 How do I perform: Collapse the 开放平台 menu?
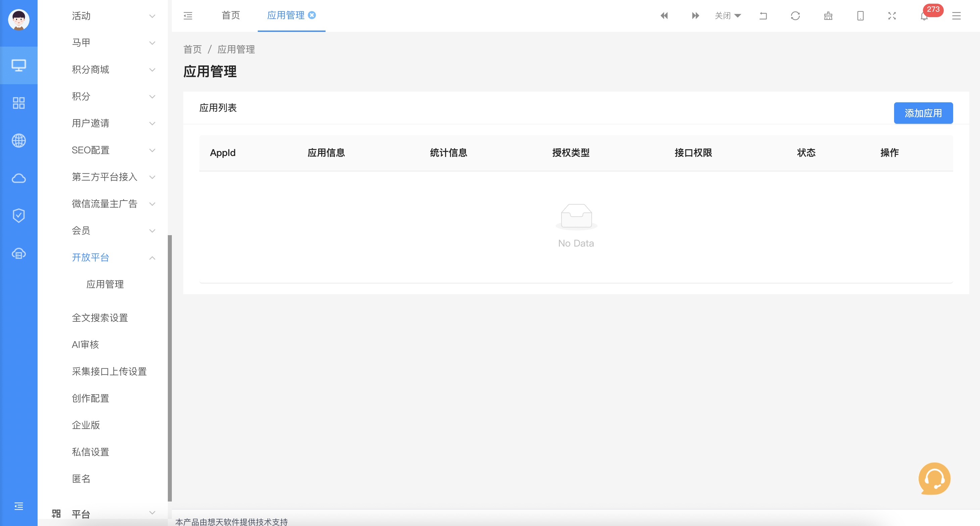click(103, 258)
